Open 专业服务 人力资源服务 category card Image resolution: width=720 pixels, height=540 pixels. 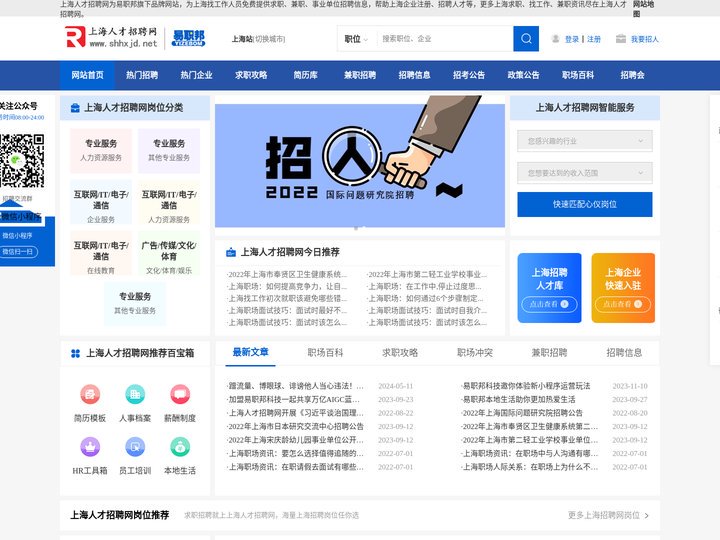click(x=101, y=150)
